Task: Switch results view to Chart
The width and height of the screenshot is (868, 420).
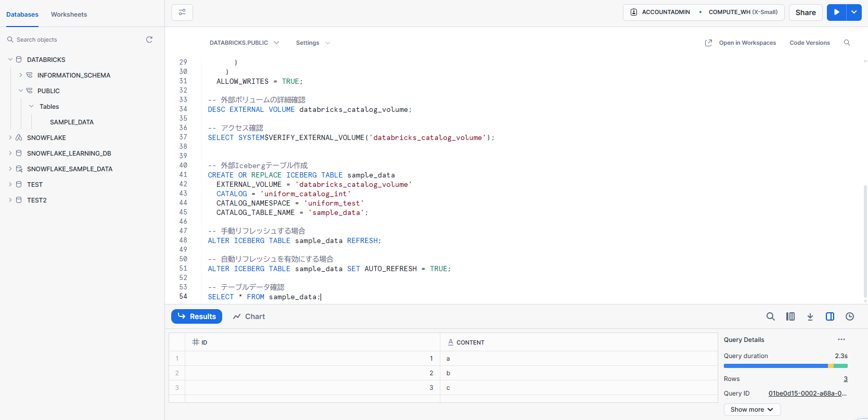Action: 249,316
